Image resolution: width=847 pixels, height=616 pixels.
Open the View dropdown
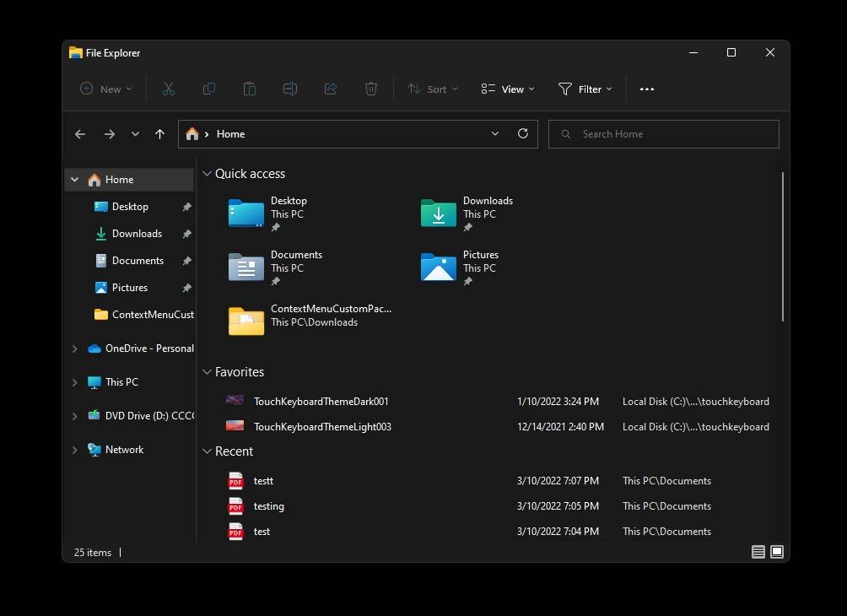pyautogui.click(x=507, y=89)
